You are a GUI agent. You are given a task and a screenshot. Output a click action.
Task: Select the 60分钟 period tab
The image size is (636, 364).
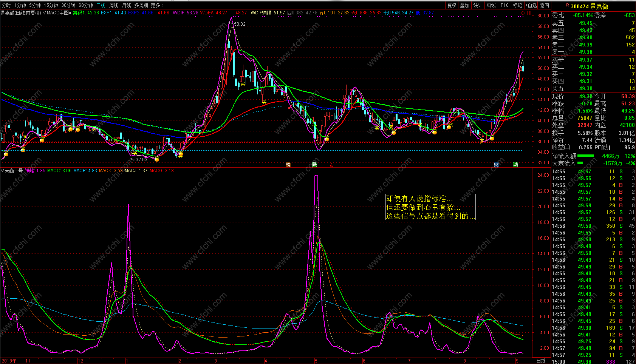[x=85, y=5]
